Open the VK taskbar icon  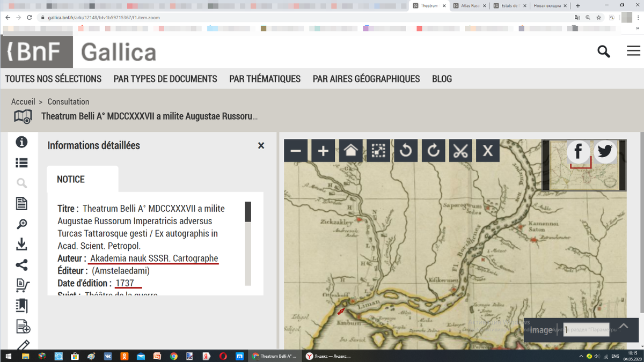click(107, 356)
